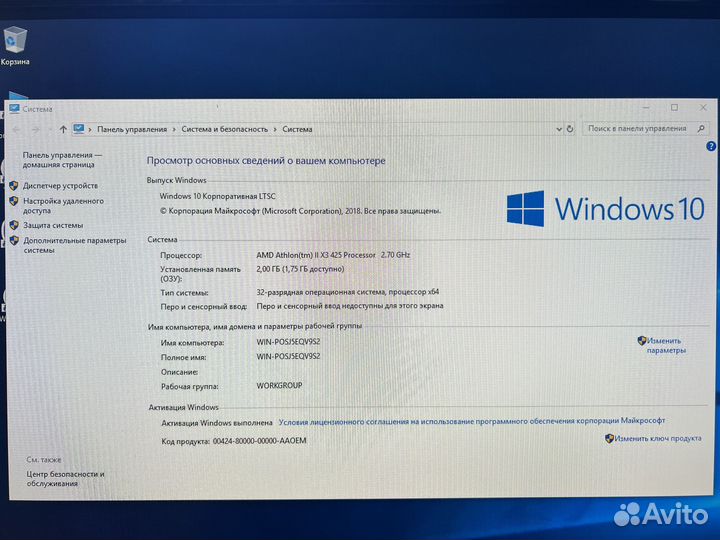
Task: Open Настройка удаленного доступа
Action: [63, 206]
